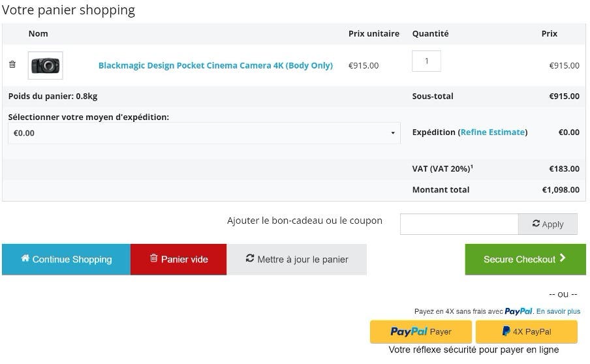Click the trash icon beside the camera item
The image size is (590, 364).
coord(12,65)
